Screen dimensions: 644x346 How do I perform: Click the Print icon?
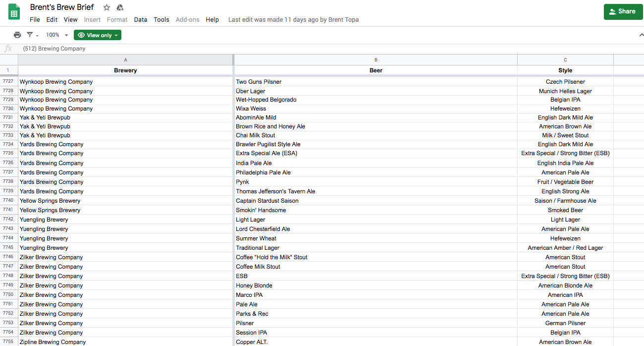[17, 35]
